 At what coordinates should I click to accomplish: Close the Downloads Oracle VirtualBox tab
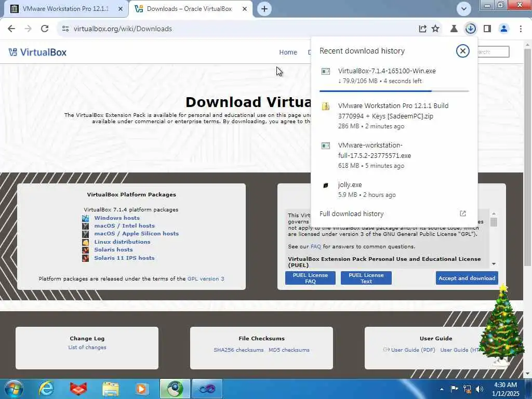click(245, 9)
